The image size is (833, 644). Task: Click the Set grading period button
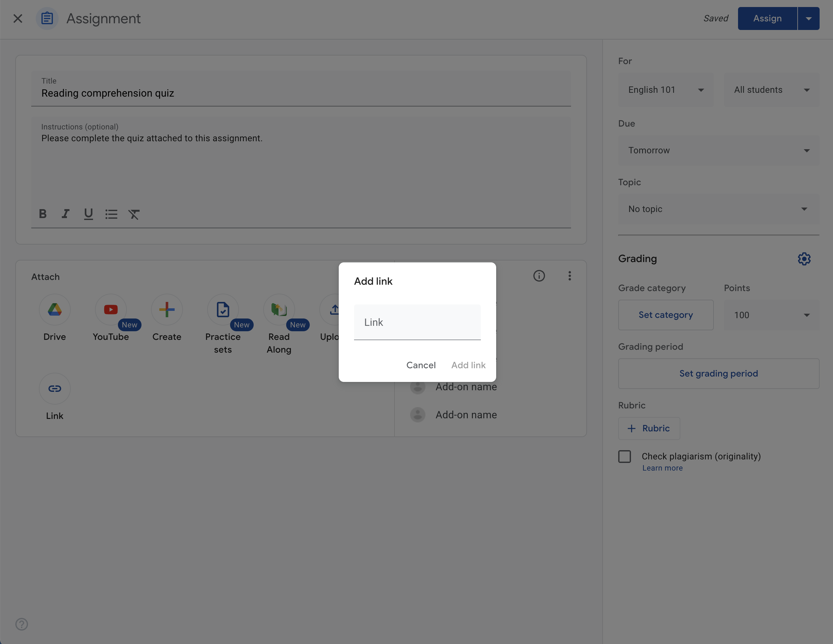(x=719, y=373)
